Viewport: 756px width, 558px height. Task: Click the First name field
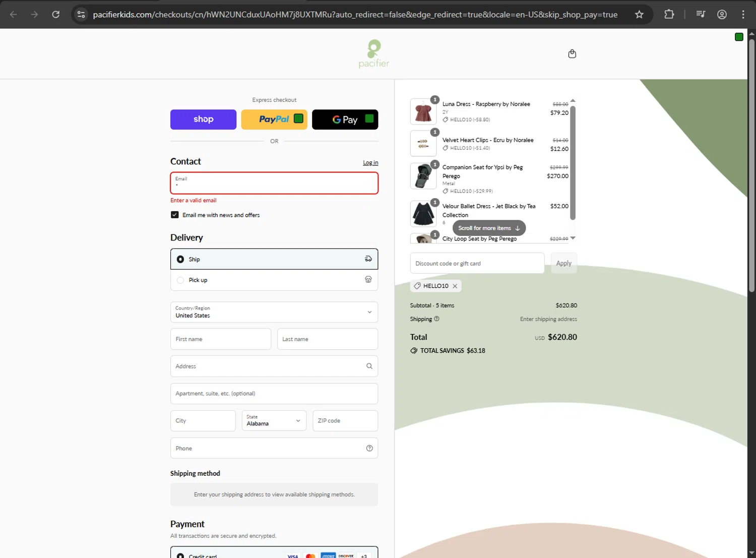221,339
